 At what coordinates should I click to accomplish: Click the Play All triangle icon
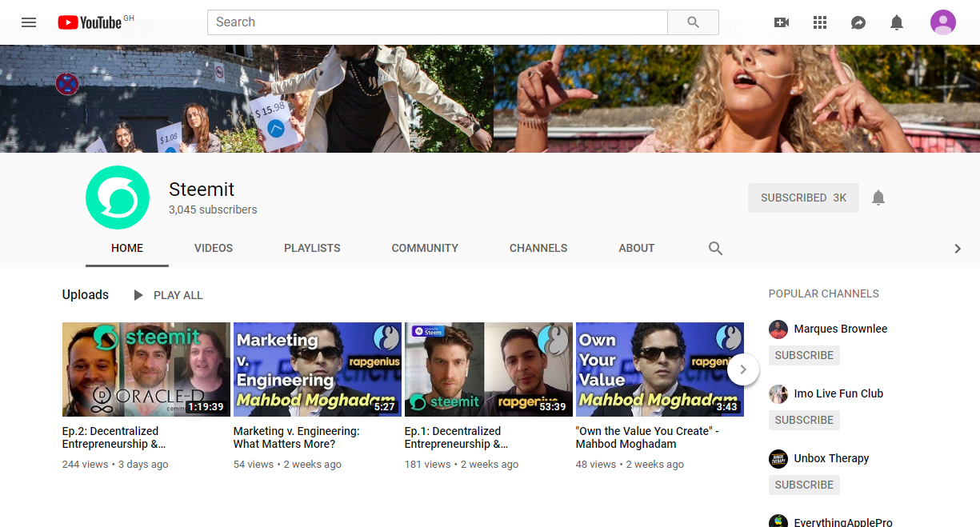point(138,295)
